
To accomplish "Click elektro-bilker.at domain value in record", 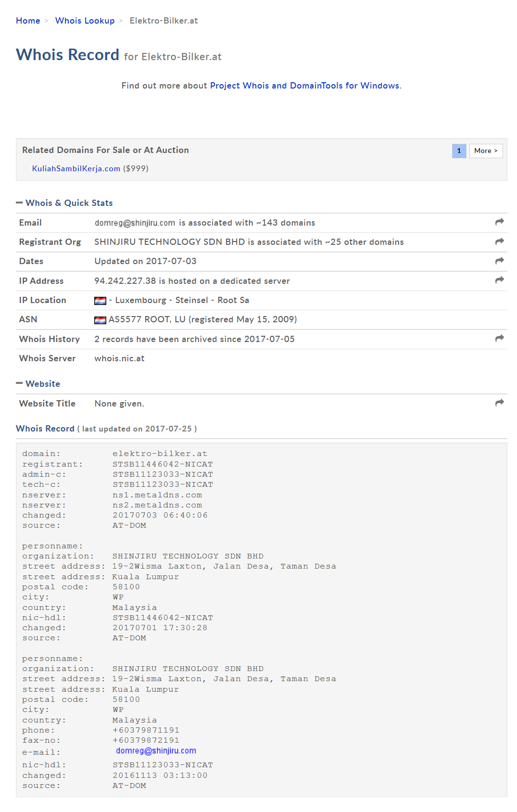I will (160, 454).
